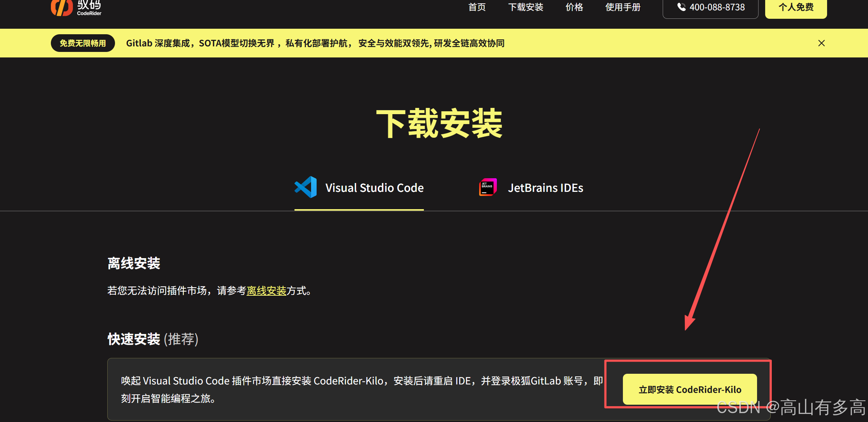Click the large 下载安装 page heading
Image resolution: width=868 pixels, height=422 pixels.
click(x=439, y=123)
